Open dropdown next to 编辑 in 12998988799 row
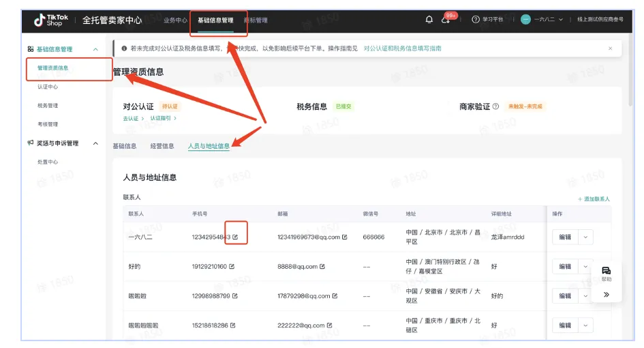644x348 pixels. click(585, 295)
